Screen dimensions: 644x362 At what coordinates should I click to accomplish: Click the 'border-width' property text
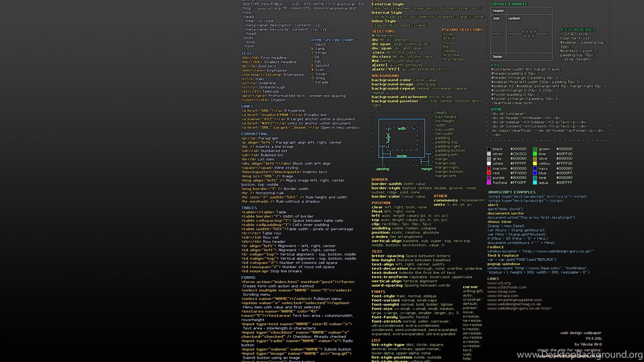[387, 184]
